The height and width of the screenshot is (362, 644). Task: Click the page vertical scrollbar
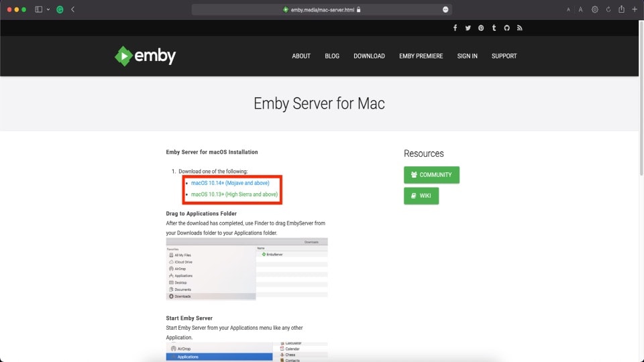click(641, 99)
